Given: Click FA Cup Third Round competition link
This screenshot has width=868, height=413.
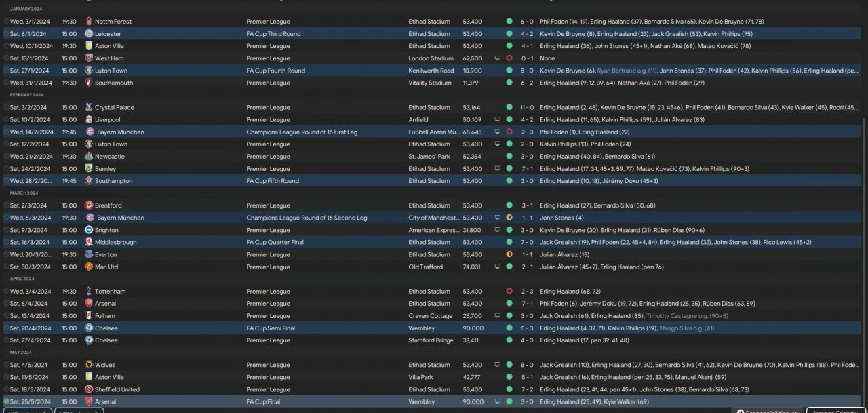Looking at the screenshot, I should tap(273, 34).
